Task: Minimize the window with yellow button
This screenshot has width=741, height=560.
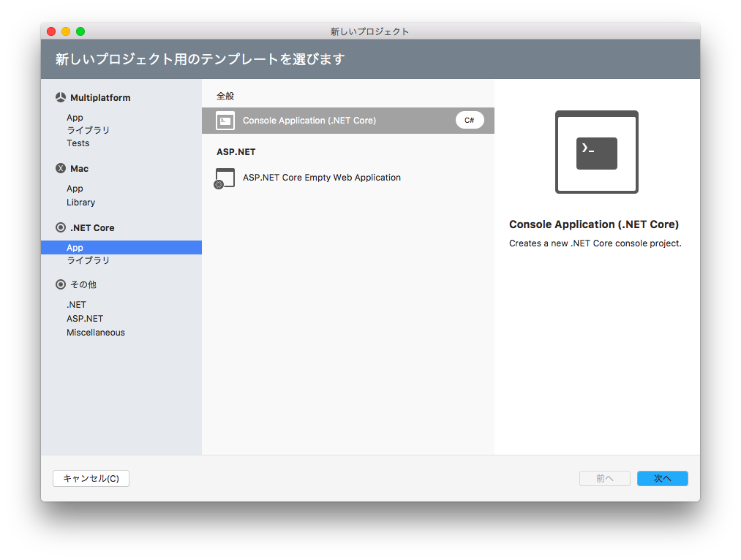Action: [x=66, y=31]
